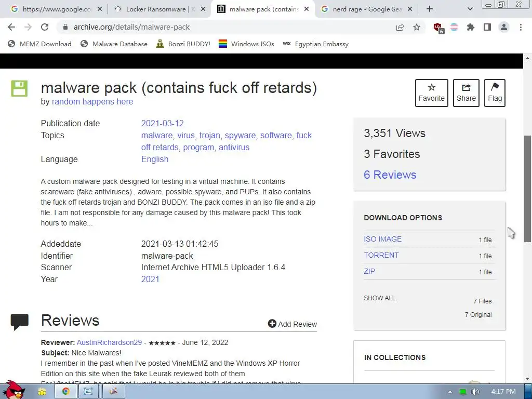Image resolution: width=532 pixels, height=399 pixels.
Task: Open the tab search dropdown chevron
Action: 470,9
